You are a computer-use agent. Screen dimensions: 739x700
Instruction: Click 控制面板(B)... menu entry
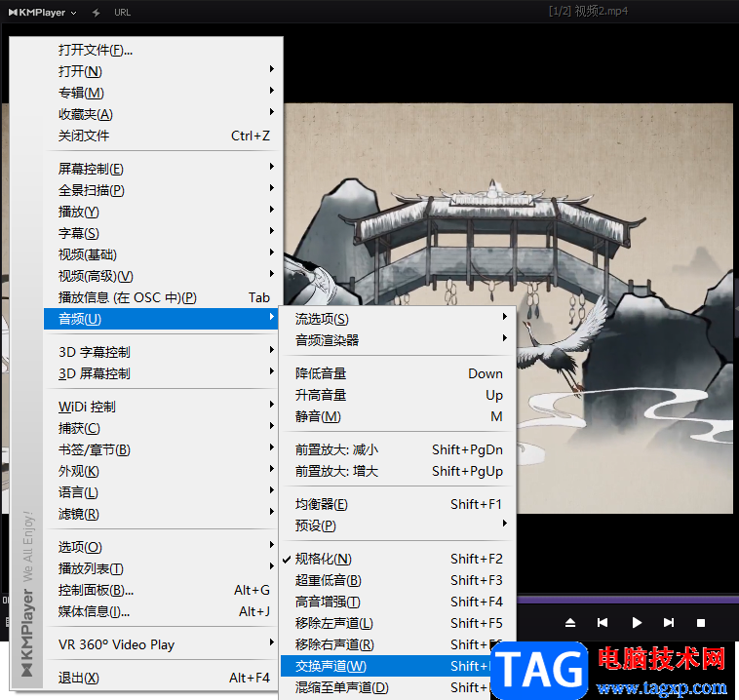(x=163, y=590)
